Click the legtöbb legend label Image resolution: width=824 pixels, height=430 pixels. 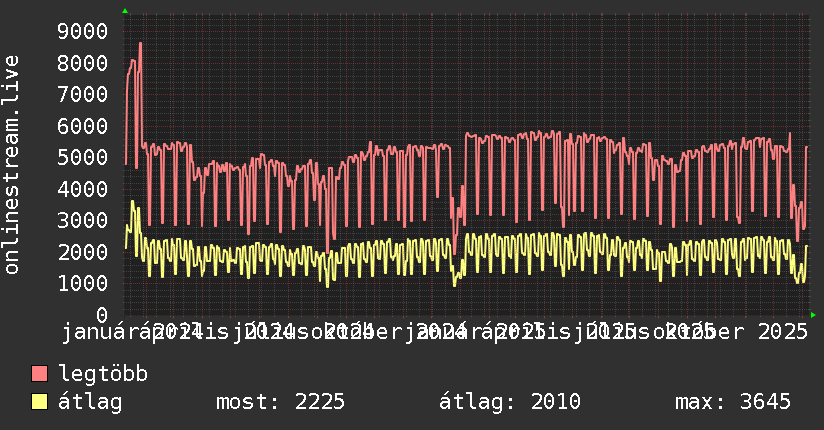click(103, 374)
